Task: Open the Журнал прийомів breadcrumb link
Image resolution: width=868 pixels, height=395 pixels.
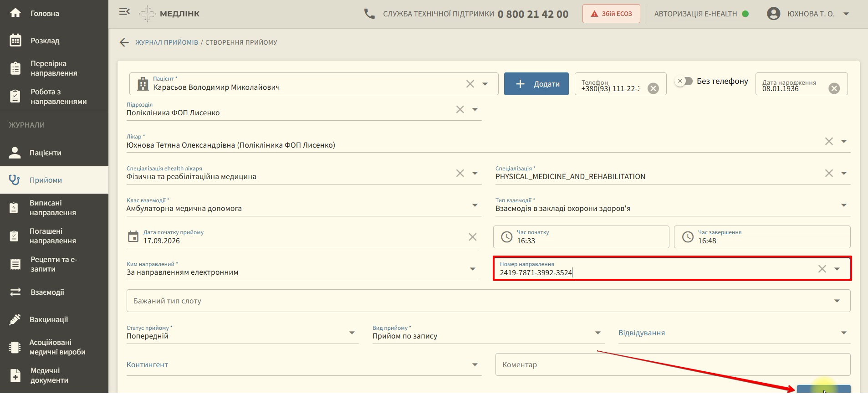Action: [x=167, y=42]
